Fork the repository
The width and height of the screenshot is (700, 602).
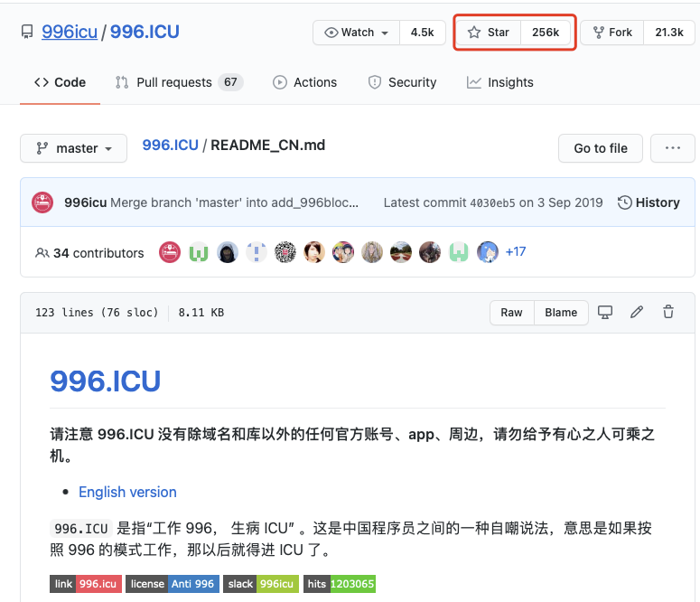click(612, 33)
